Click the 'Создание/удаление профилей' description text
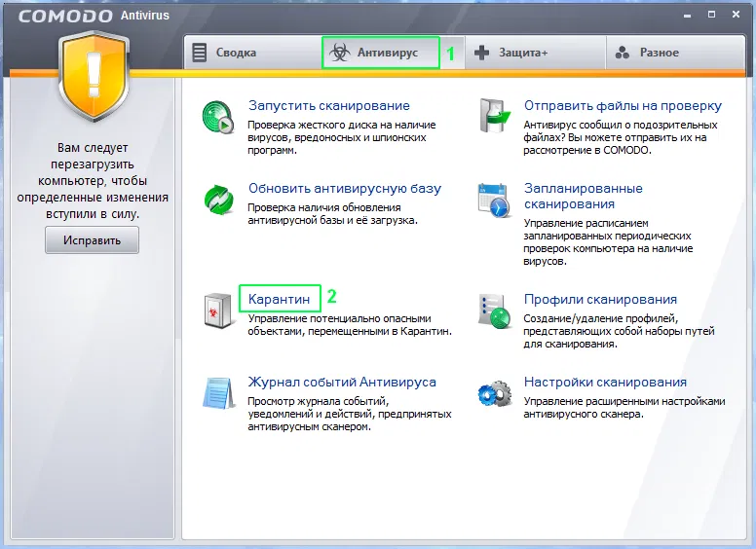The image size is (756, 549). click(619, 331)
